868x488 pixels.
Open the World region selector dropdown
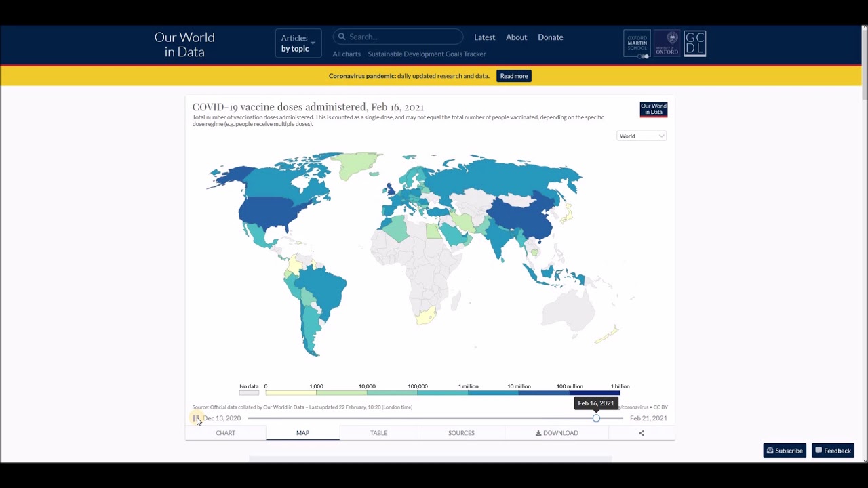click(x=642, y=136)
